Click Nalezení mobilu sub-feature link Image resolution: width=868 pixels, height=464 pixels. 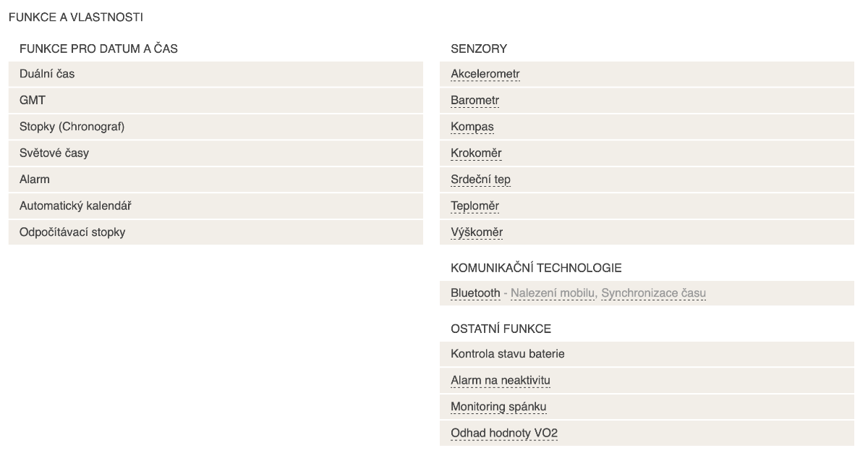pyautogui.click(x=553, y=292)
